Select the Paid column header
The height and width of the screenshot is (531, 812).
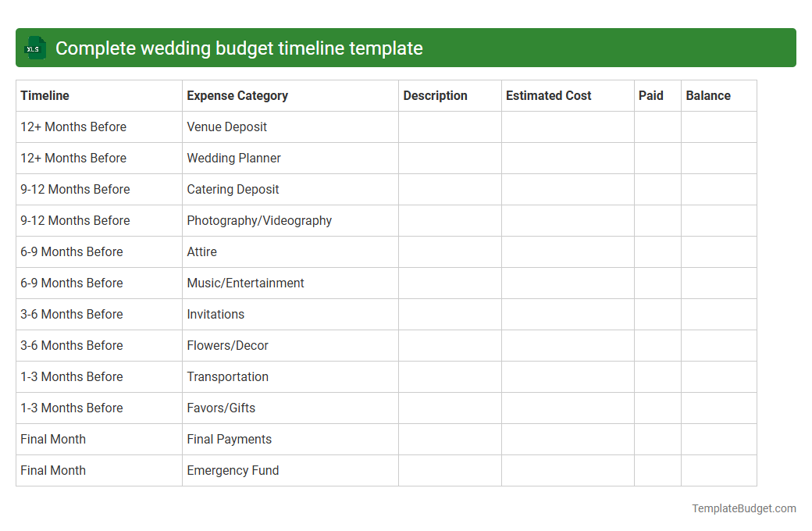pos(651,95)
